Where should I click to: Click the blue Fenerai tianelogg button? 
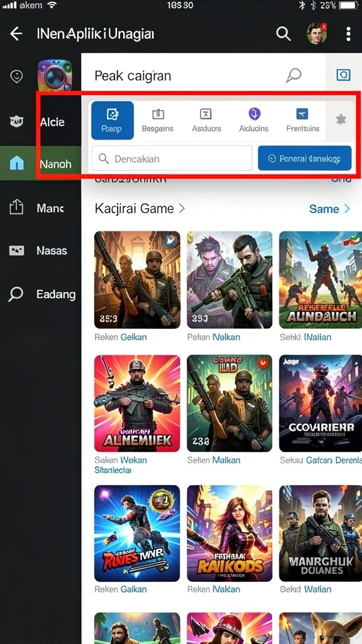305,158
